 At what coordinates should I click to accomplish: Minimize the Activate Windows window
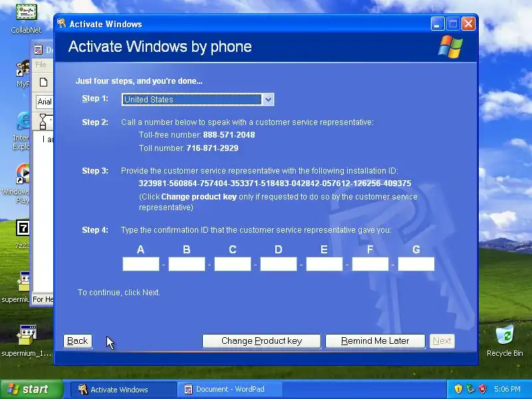click(x=438, y=24)
